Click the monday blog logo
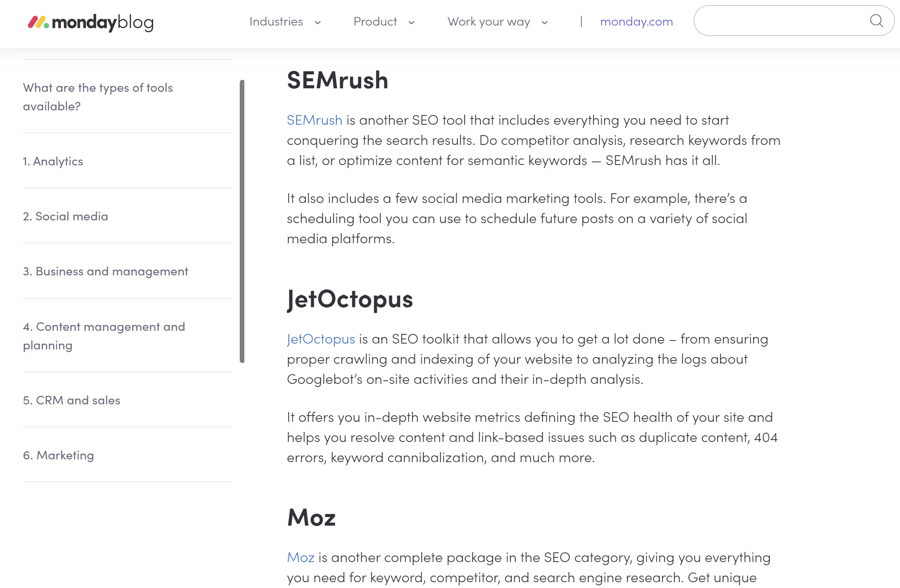This screenshot has height=588, width=900. click(x=91, y=22)
